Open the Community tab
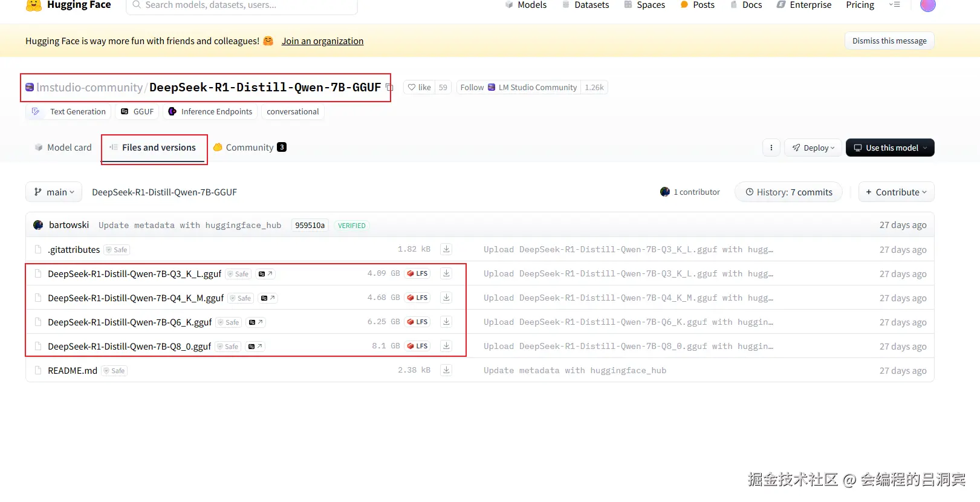 pyautogui.click(x=250, y=148)
